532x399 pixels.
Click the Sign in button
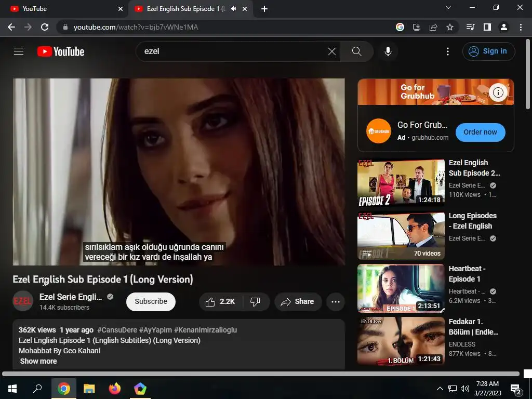coord(488,51)
